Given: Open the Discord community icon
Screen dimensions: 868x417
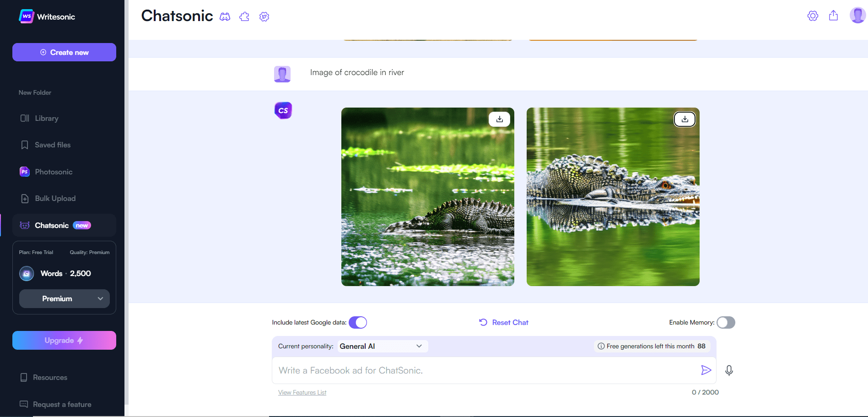Looking at the screenshot, I should coord(225,16).
